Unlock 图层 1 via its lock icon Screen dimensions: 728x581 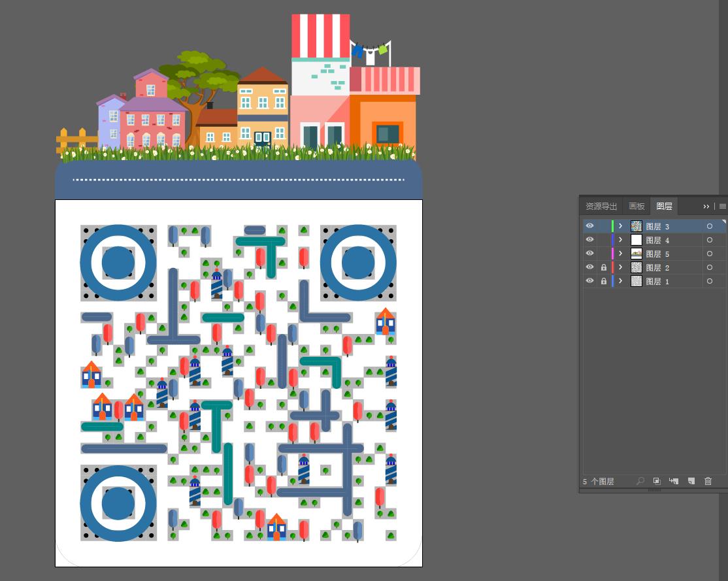(604, 281)
